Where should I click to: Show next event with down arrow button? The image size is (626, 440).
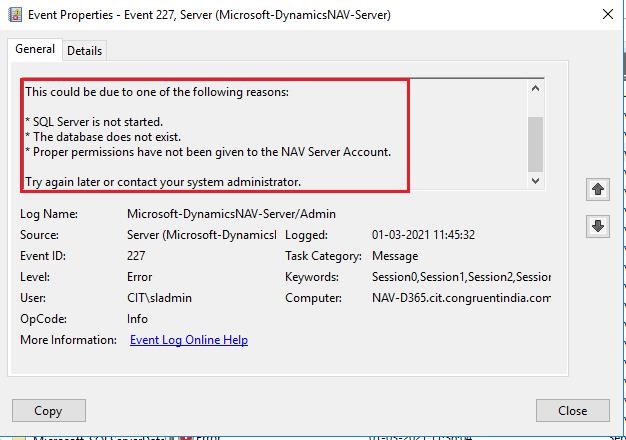pyautogui.click(x=598, y=226)
